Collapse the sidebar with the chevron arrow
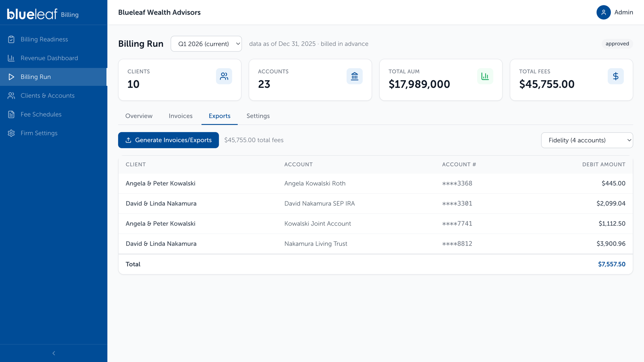 click(x=54, y=353)
